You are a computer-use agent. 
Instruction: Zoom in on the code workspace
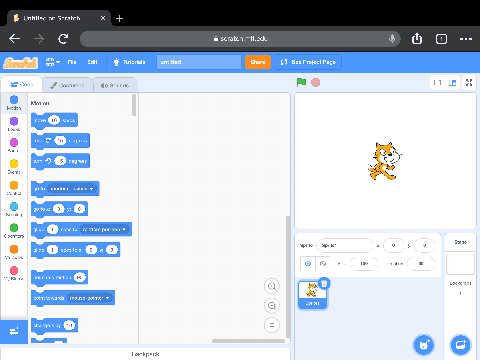tap(272, 286)
